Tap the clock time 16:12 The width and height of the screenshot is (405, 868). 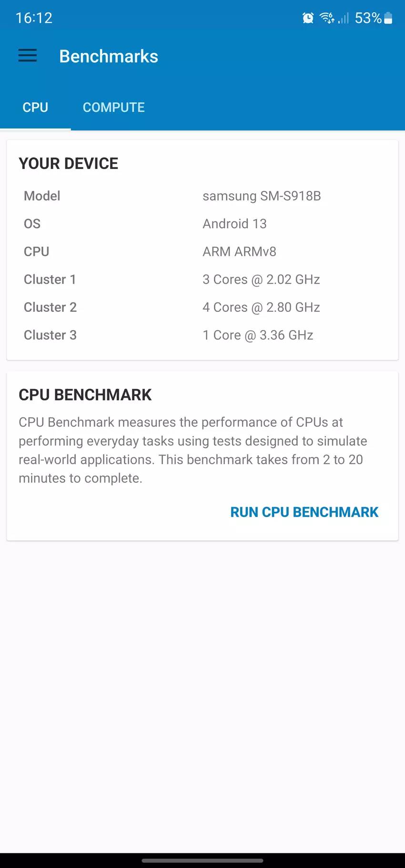click(34, 18)
